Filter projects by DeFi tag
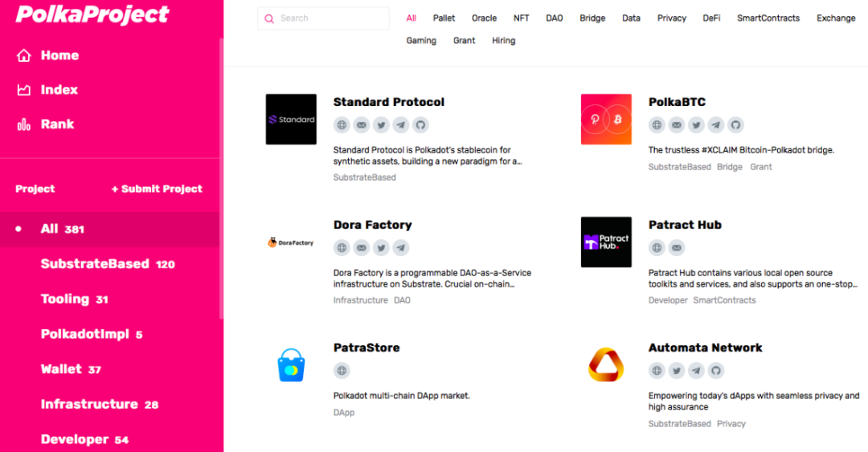This screenshot has height=452, width=868. (711, 18)
